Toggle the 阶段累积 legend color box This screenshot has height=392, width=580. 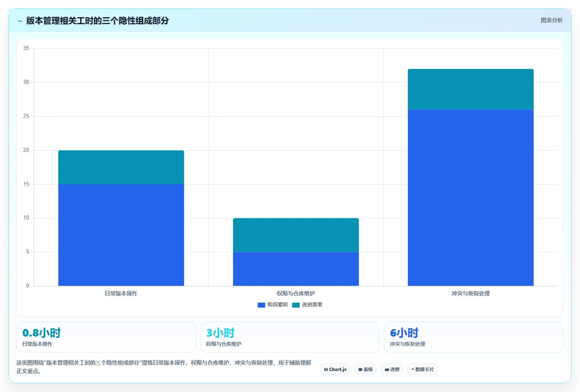coord(261,305)
